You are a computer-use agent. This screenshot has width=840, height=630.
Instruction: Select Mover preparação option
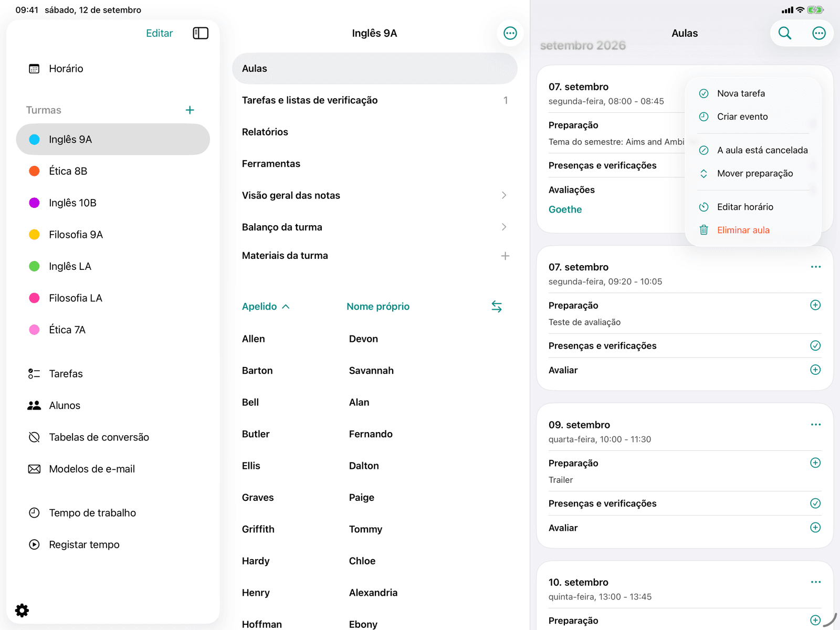753,173
